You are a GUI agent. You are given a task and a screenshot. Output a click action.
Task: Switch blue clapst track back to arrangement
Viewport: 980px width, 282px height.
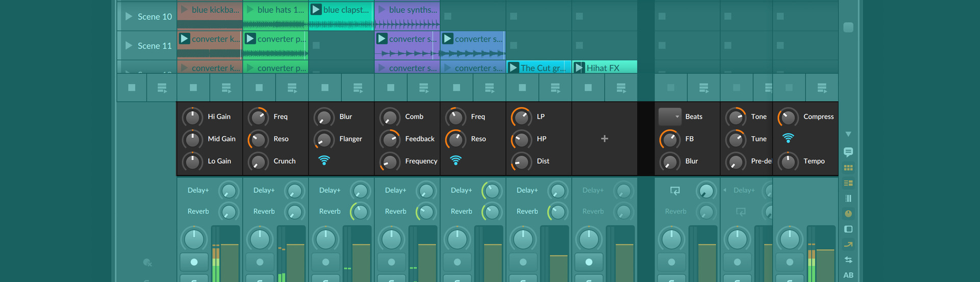[x=358, y=88]
